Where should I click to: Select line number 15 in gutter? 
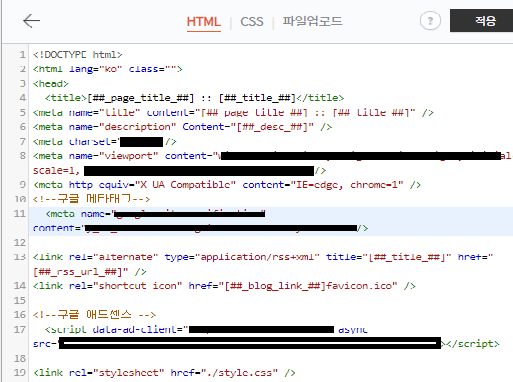20,300
